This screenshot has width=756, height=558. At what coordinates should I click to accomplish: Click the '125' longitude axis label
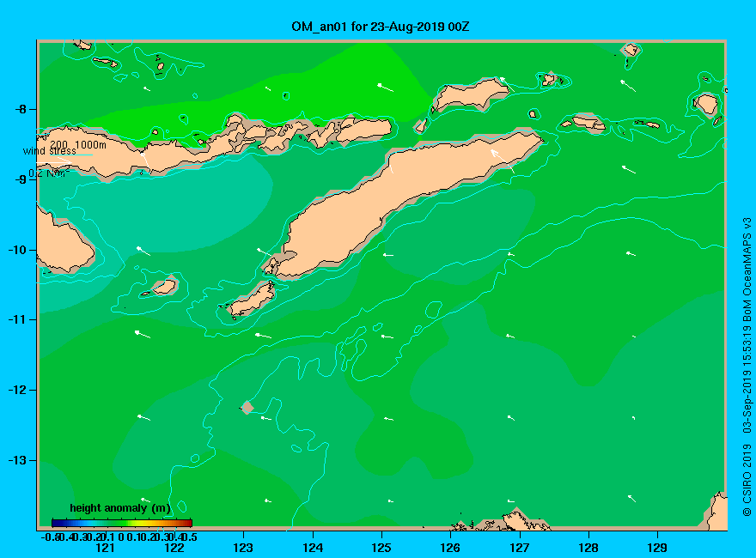coord(381,548)
